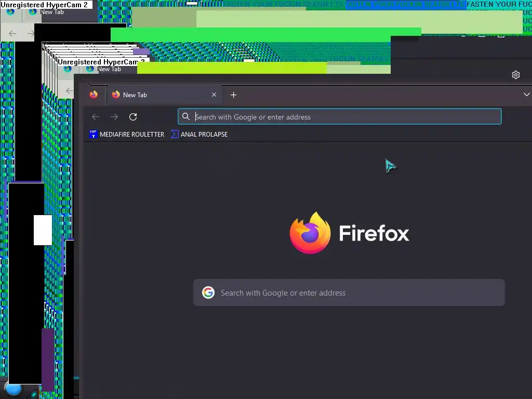Click the blue orb at bottom-left corner
The image size is (532, 399).
(x=13, y=389)
